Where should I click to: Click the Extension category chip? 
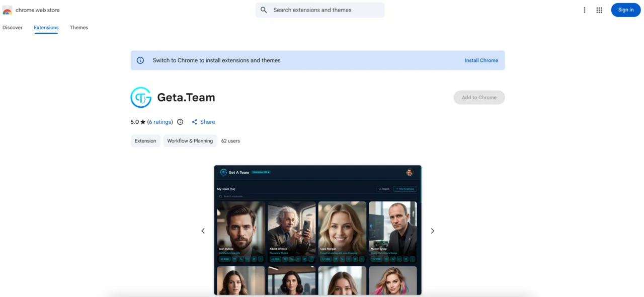click(x=145, y=141)
